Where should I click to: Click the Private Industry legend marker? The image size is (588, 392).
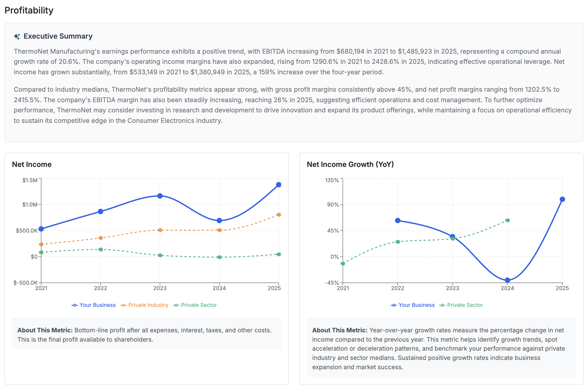click(123, 305)
